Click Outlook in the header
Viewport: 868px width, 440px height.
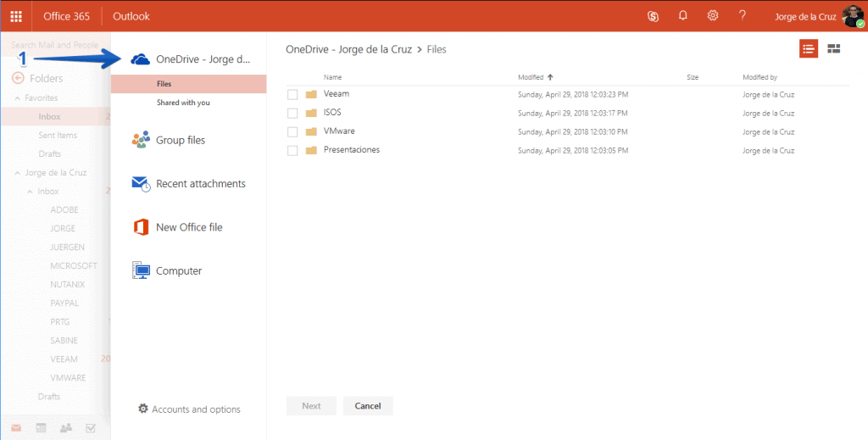point(131,16)
